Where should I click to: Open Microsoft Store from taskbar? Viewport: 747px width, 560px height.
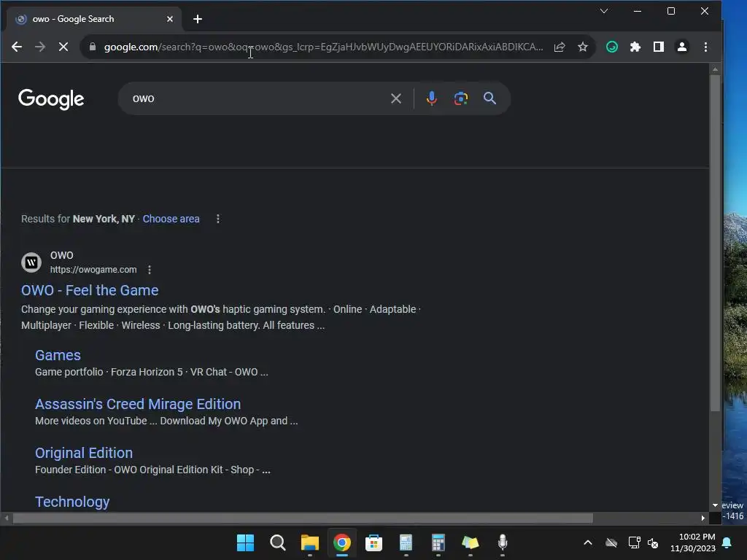373,542
